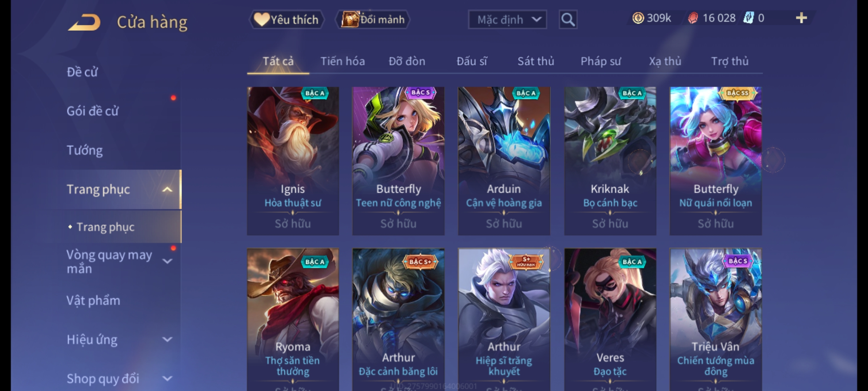Tap the red gem currency icon
Screen dimensions: 868x391
(693, 18)
